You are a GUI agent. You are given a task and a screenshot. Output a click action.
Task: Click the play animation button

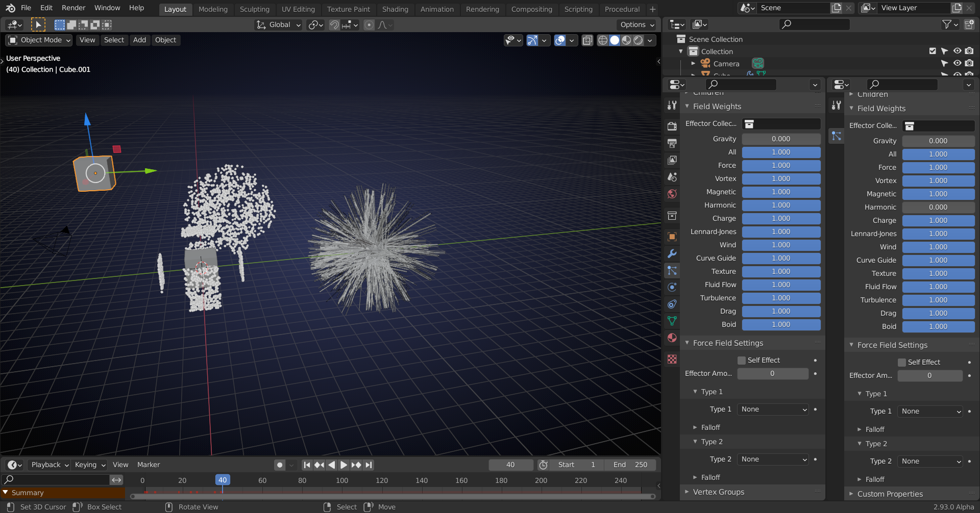pos(344,465)
